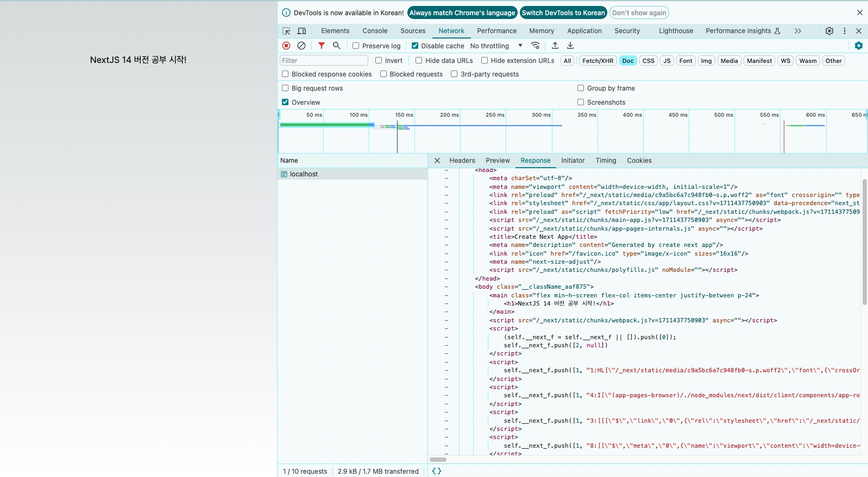868x477 pixels.
Task: Switch to the Performance tab
Action: (x=496, y=31)
